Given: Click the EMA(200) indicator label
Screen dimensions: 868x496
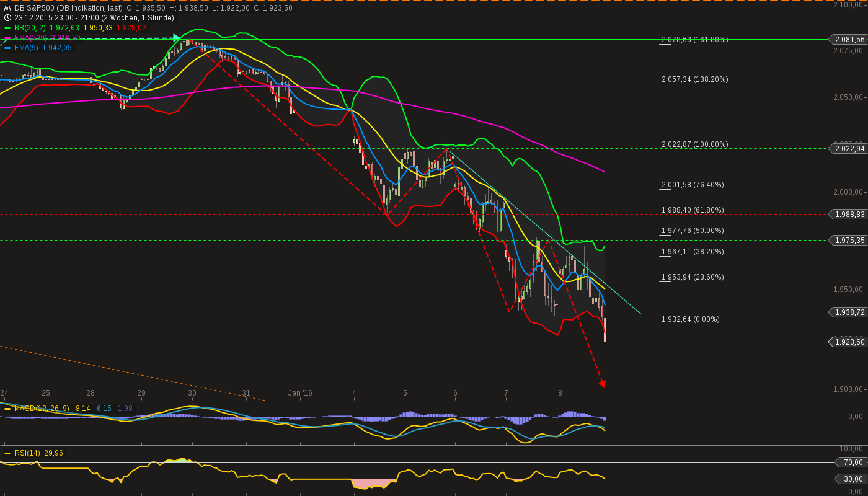Looking at the screenshot, I should [x=31, y=38].
